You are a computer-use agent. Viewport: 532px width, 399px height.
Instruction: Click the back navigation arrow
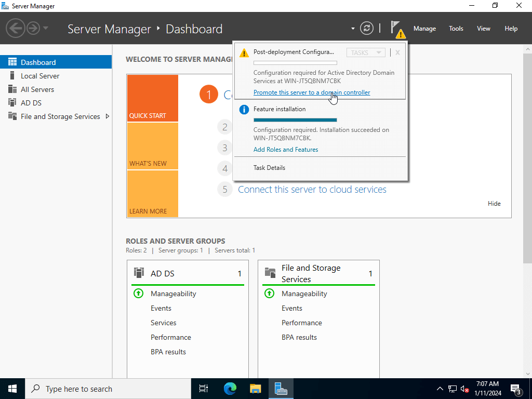click(x=16, y=28)
